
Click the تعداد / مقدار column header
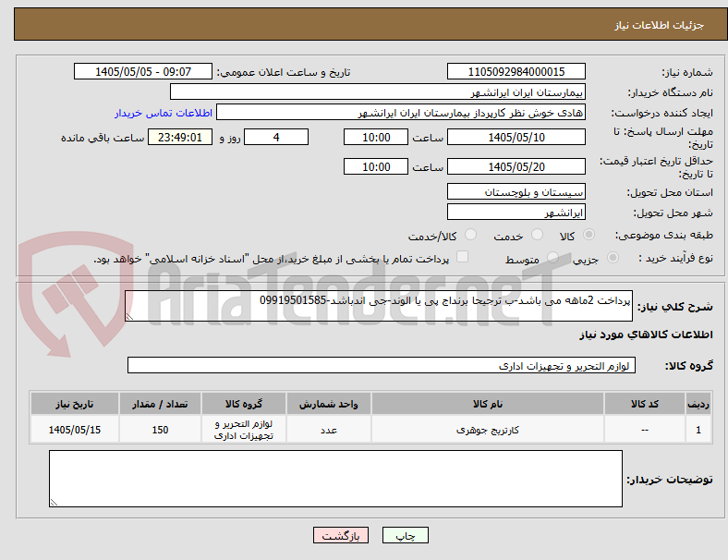160,404
